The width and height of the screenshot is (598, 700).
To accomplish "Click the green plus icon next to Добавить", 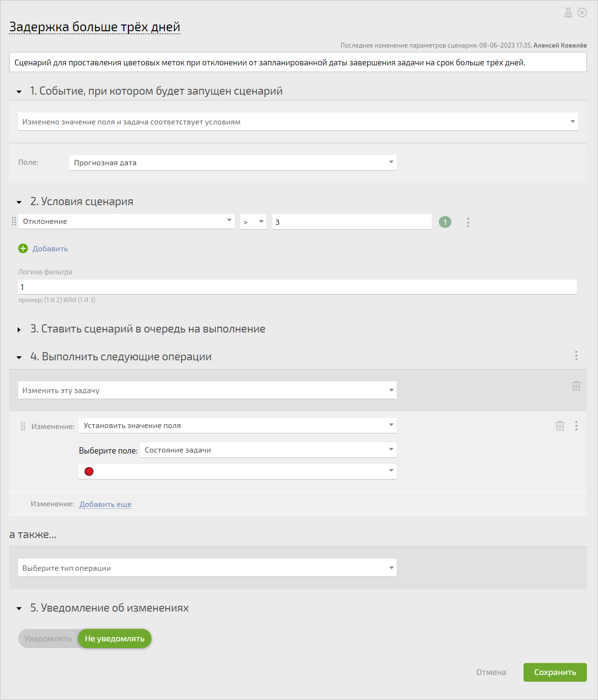I will point(23,248).
